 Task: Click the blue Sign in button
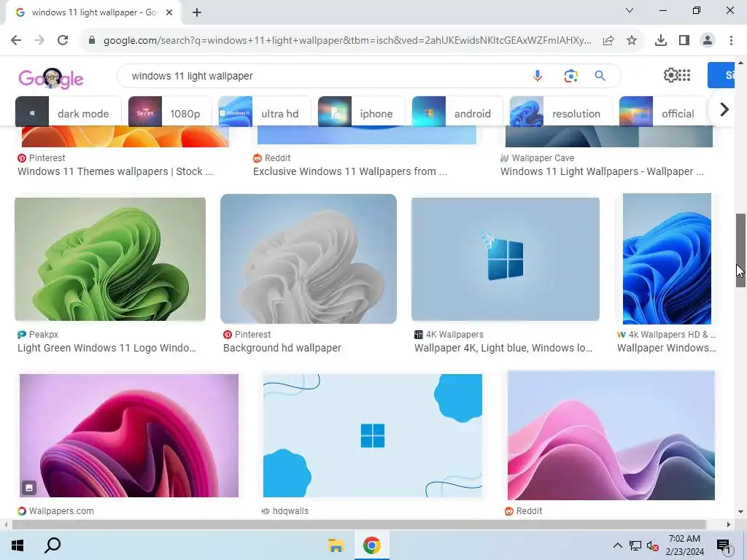click(x=721, y=75)
